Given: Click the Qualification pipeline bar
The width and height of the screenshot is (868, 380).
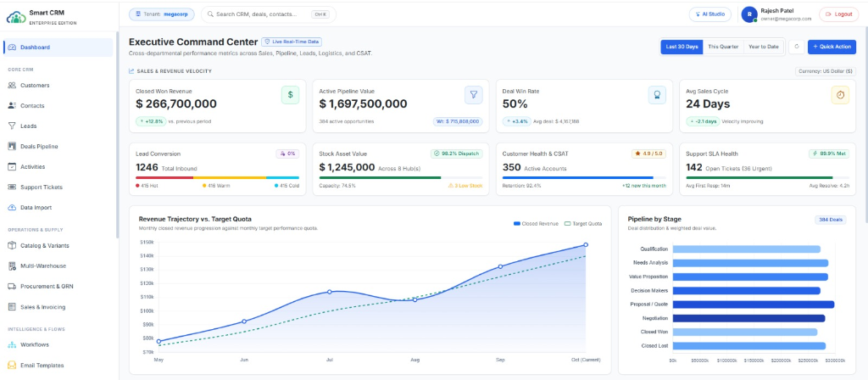Looking at the screenshot, I should [746, 249].
